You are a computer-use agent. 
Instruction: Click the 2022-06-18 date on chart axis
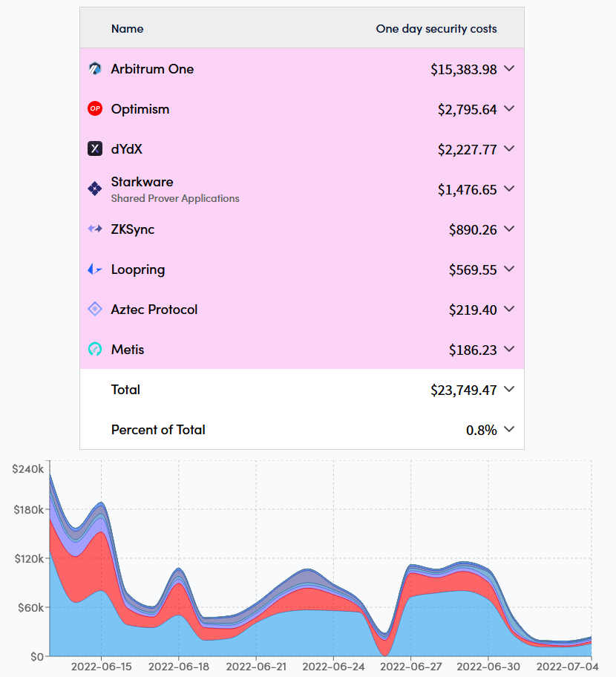[x=179, y=667]
